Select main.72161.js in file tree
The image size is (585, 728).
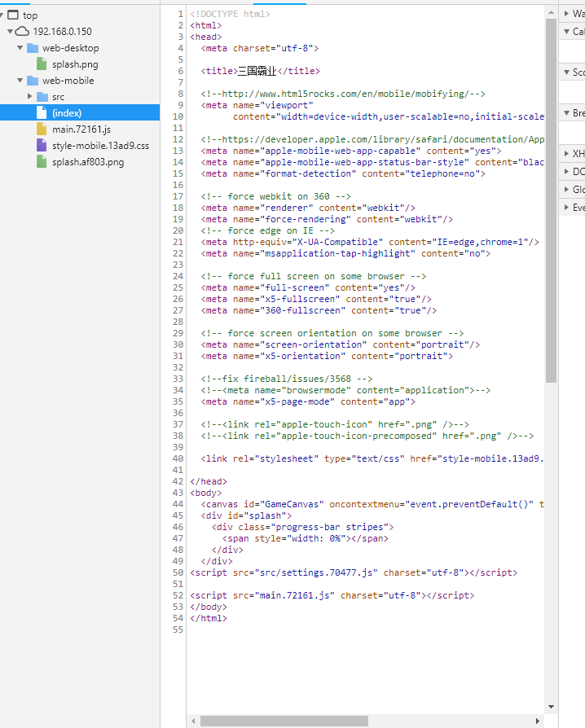click(x=81, y=129)
